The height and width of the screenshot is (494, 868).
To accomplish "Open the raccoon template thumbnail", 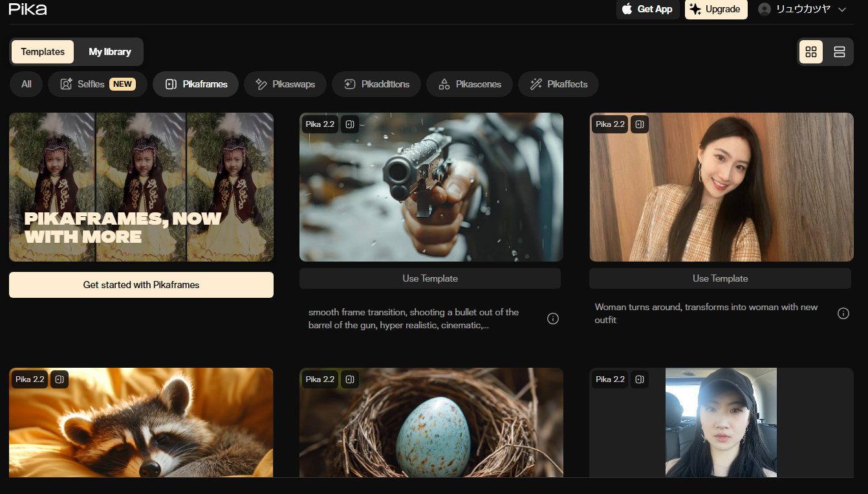I will (141, 424).
